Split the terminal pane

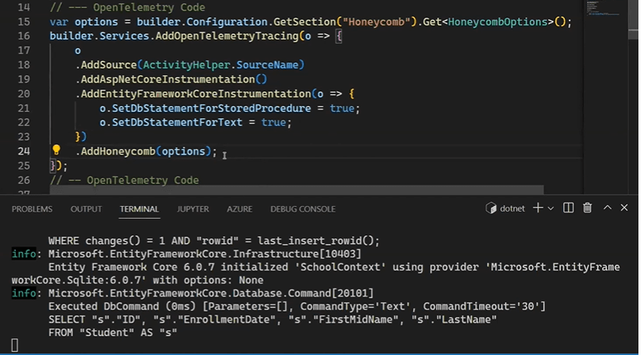(x=569, y=208)
